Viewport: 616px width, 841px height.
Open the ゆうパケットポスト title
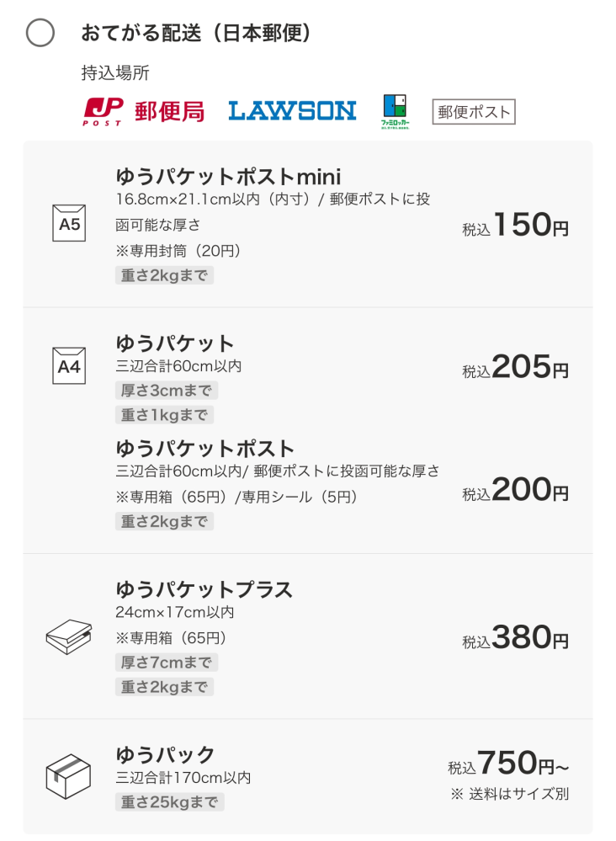point(205,449)
